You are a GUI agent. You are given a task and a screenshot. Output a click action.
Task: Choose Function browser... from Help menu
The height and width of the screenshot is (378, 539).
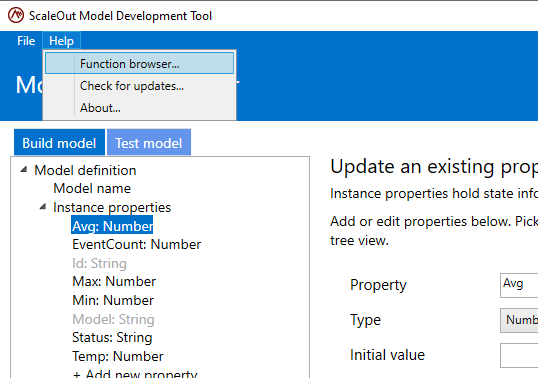tap(140, 64)
